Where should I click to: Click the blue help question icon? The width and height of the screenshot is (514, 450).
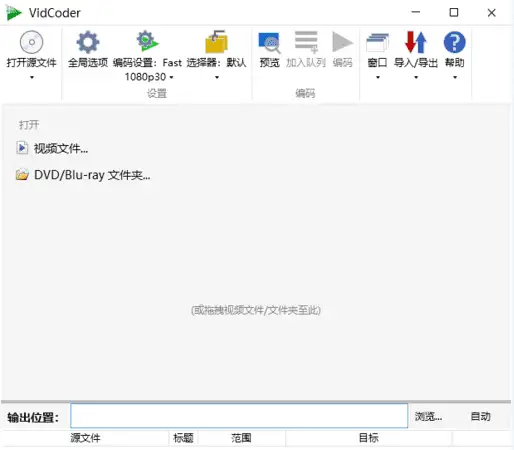pos(454,42)
